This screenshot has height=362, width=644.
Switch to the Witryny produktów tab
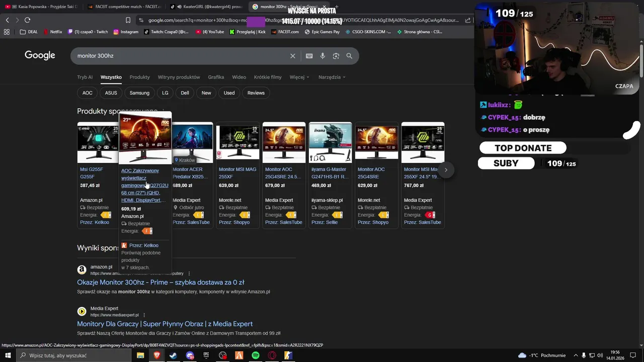tap(179, 77)
